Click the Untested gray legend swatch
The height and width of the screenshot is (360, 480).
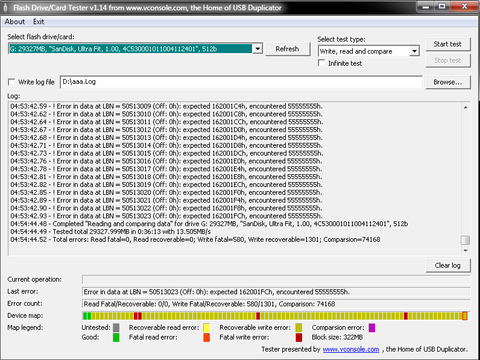coord(116,328)
